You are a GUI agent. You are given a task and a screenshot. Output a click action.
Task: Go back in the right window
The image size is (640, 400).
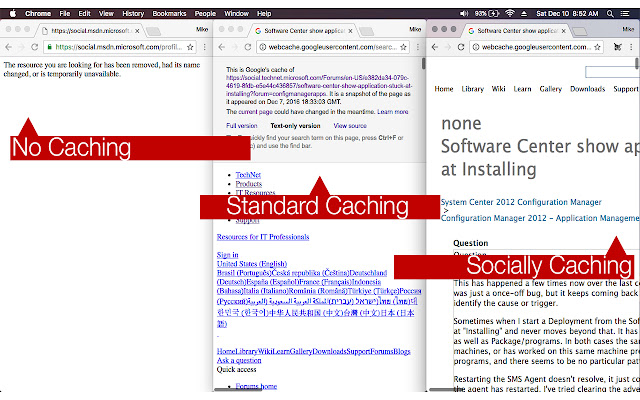coord(435,47)
